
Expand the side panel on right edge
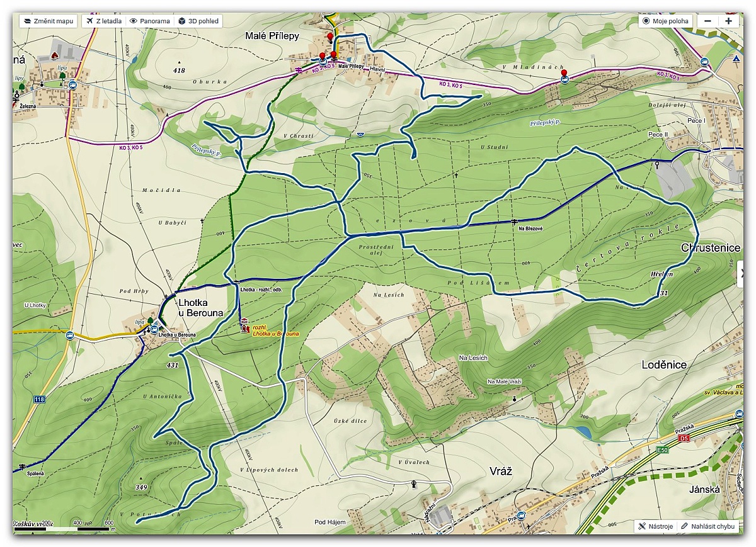click(x=742, y=273)
